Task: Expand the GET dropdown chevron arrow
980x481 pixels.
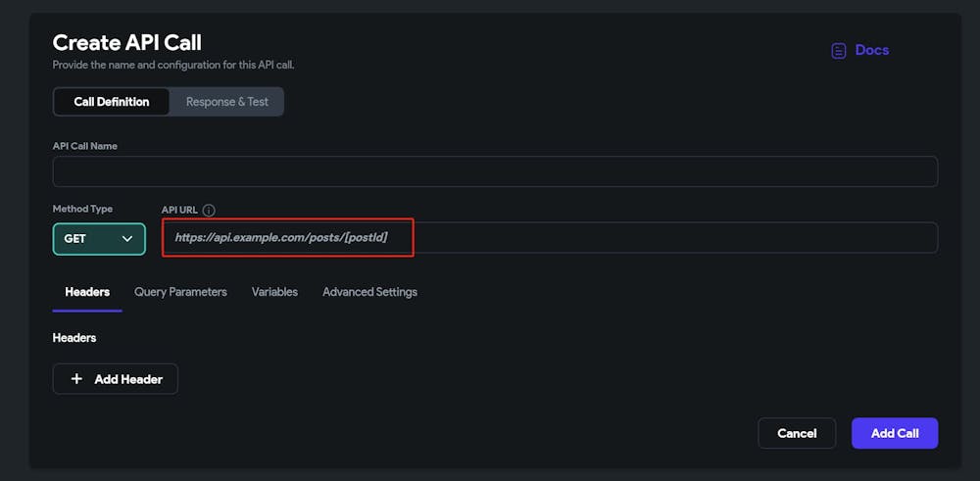Action: point(126,239)
